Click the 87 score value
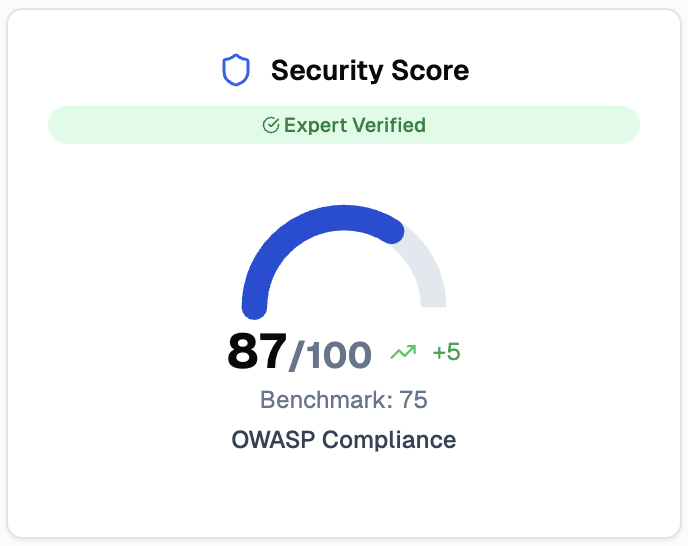The width and height of the screenshot is (688, 546). point(257,351)
